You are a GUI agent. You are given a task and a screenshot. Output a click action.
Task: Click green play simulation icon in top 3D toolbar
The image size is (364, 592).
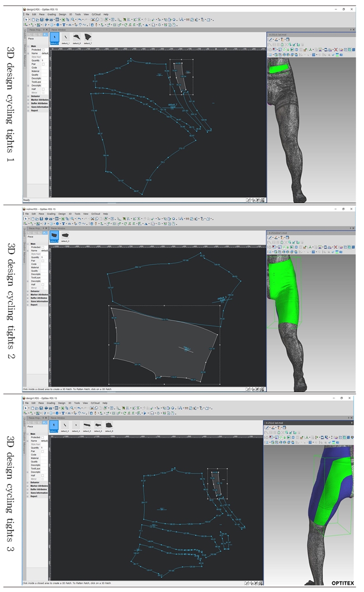coord(293,49)
